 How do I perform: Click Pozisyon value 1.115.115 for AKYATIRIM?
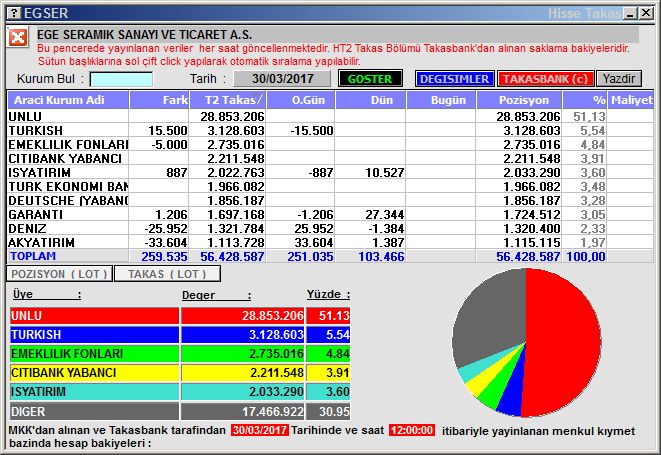point(532,242)
